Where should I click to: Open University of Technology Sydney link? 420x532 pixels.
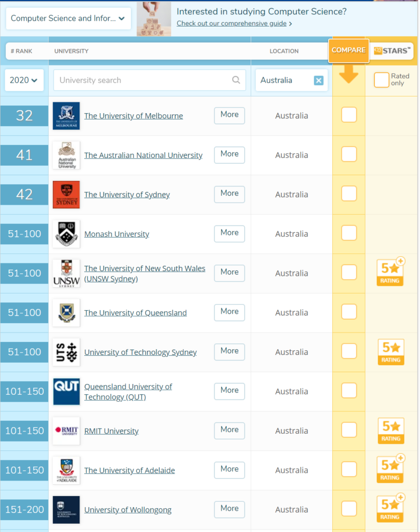pos(140,352)
